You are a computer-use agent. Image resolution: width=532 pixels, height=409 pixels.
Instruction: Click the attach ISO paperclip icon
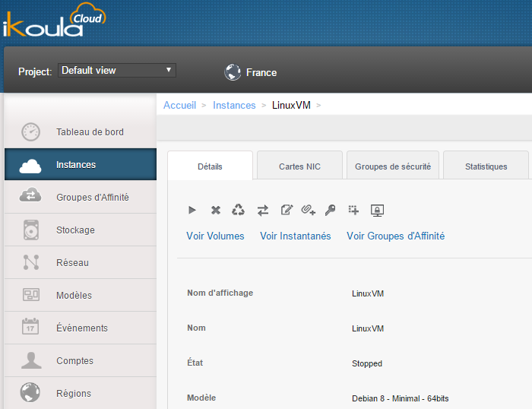(x=309, y=210)
